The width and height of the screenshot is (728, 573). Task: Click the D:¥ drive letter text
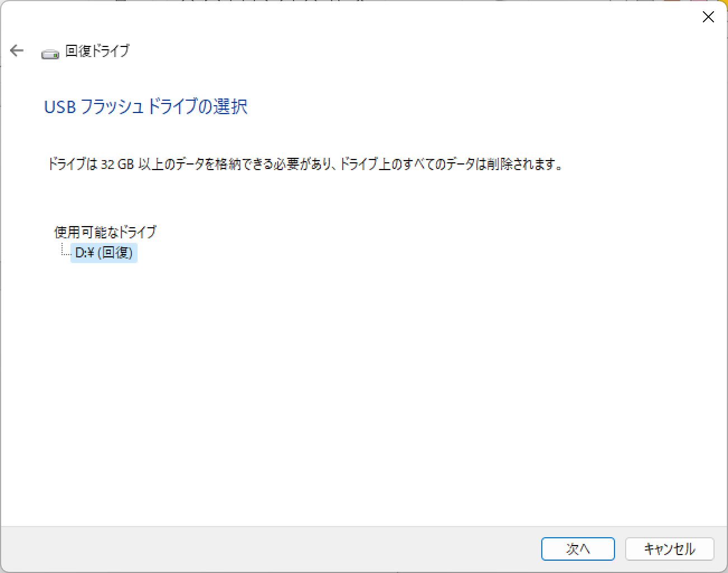pyautogui.click(x=85, y=253)
